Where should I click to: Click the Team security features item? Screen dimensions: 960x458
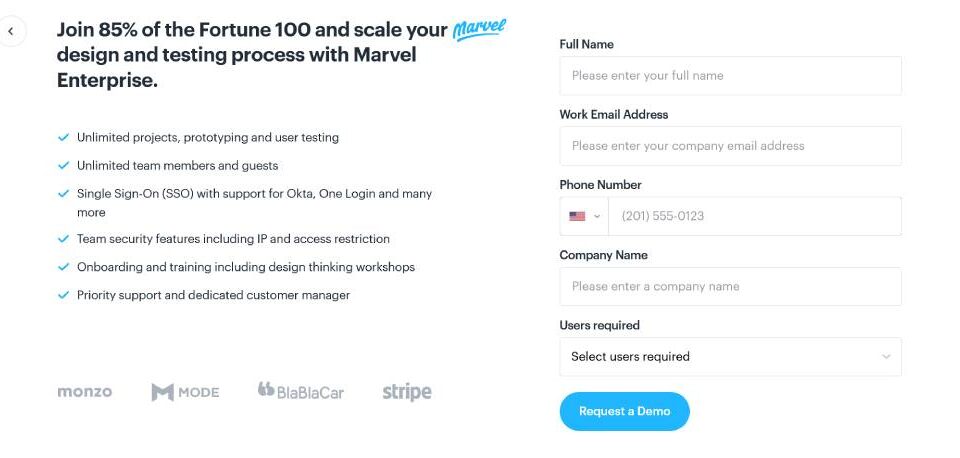(233, 239)
